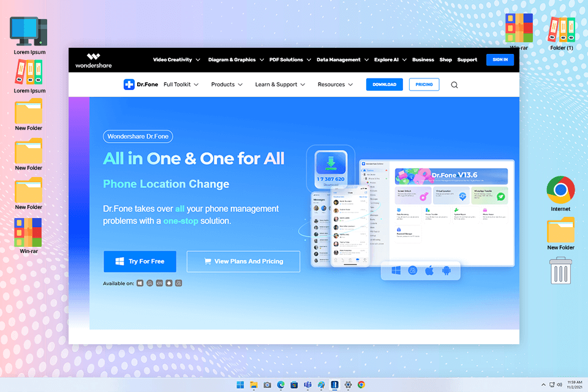Select the Folder (1) desktop icon

562,33
